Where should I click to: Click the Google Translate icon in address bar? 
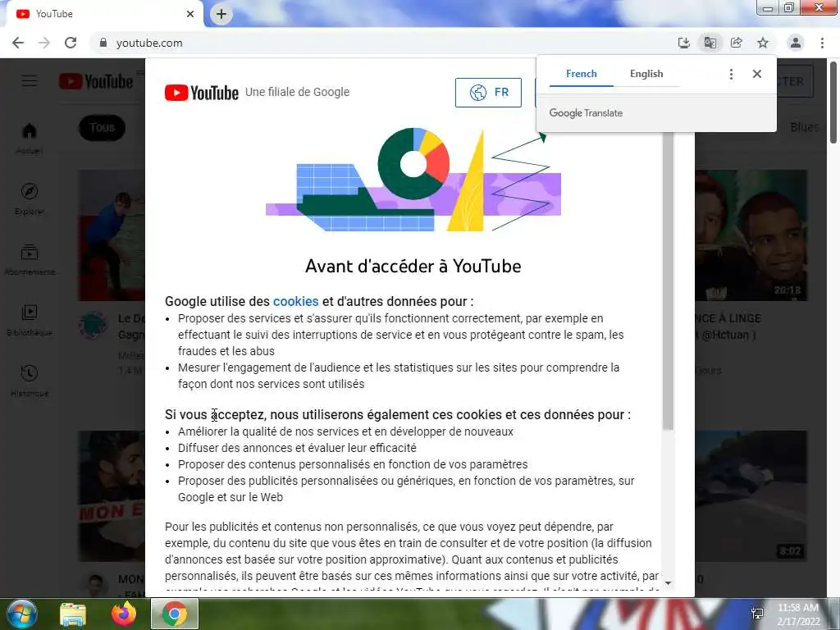tap(710, 43)
